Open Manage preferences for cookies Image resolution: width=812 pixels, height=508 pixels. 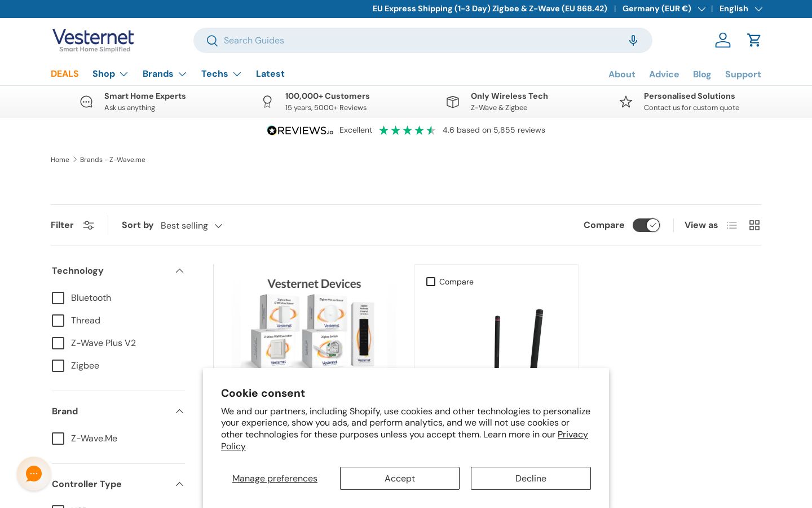pos(275,479)
